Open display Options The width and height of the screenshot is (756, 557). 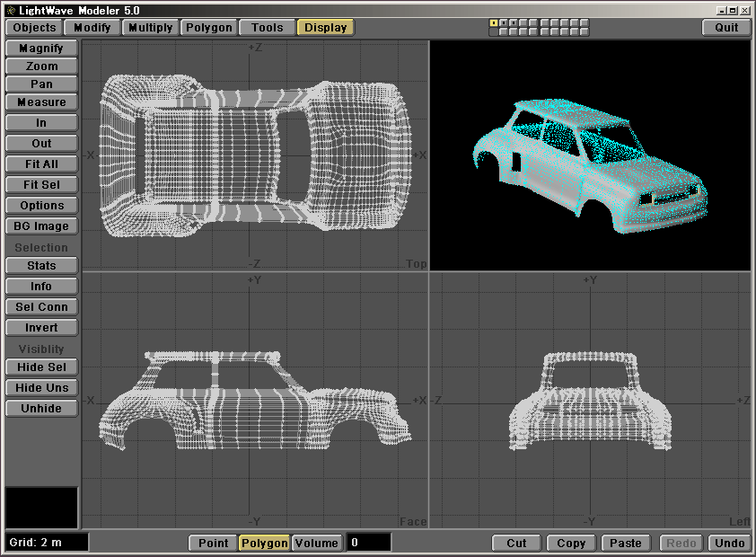(41, 206)
